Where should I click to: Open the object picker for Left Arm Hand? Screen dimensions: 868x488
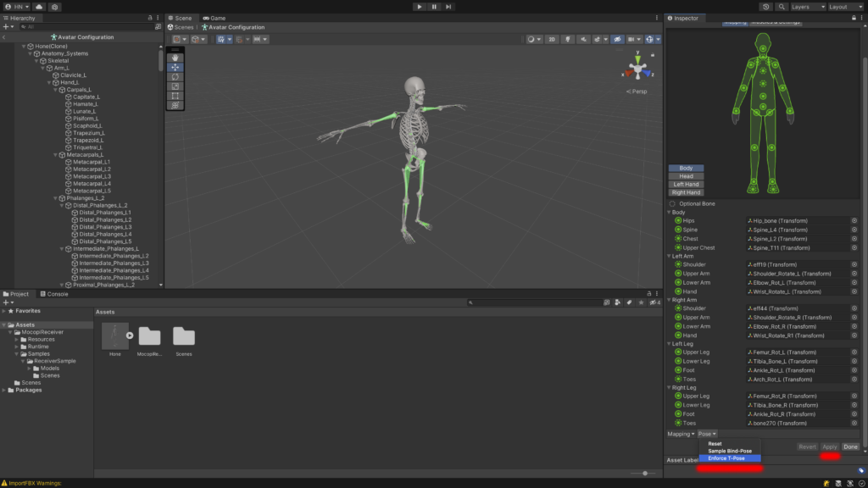[x=854, y=291]
